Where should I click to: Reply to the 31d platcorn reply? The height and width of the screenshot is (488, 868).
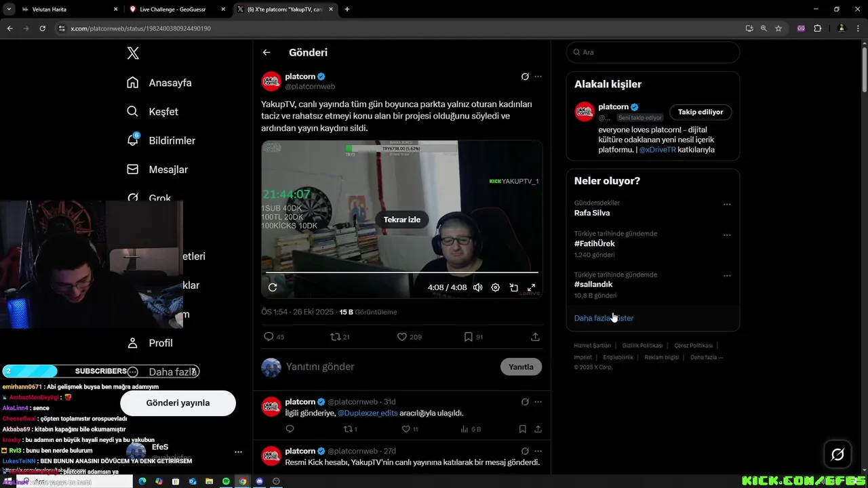(x=290, y=429)
